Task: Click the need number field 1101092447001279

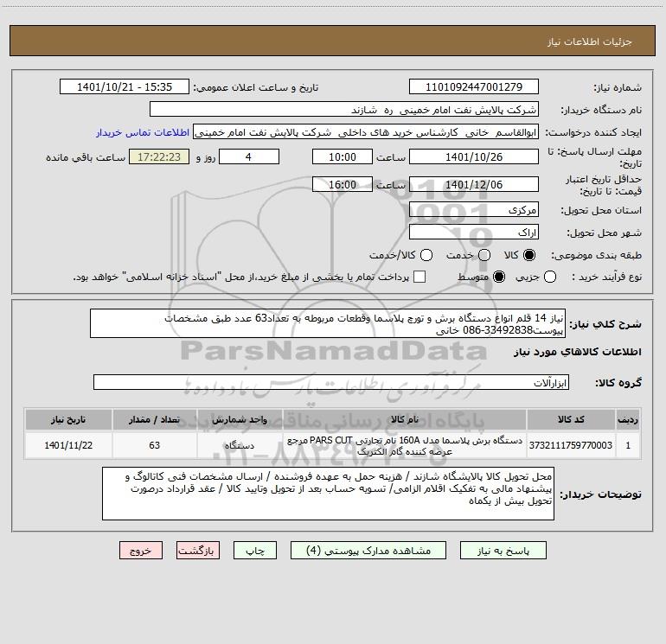Action: (x=474, y=87)
